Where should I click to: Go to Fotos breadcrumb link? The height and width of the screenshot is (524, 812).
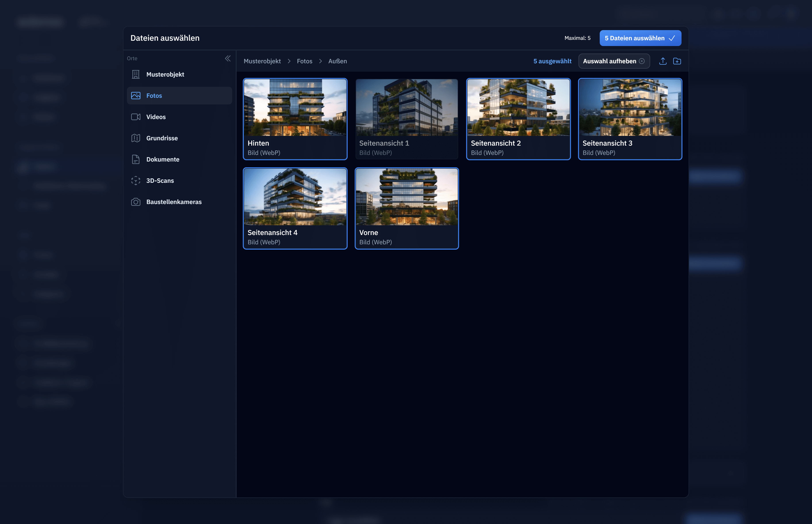click(x=304, y=61)
